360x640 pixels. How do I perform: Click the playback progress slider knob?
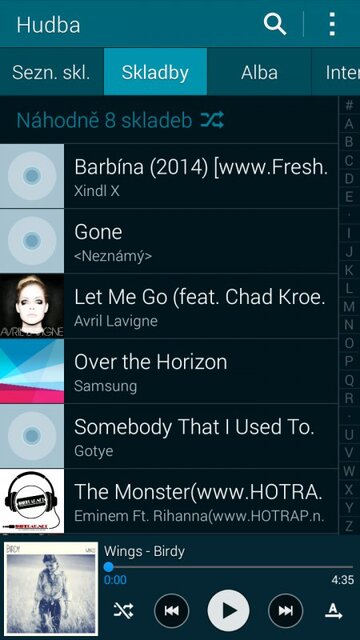(109, 567)
